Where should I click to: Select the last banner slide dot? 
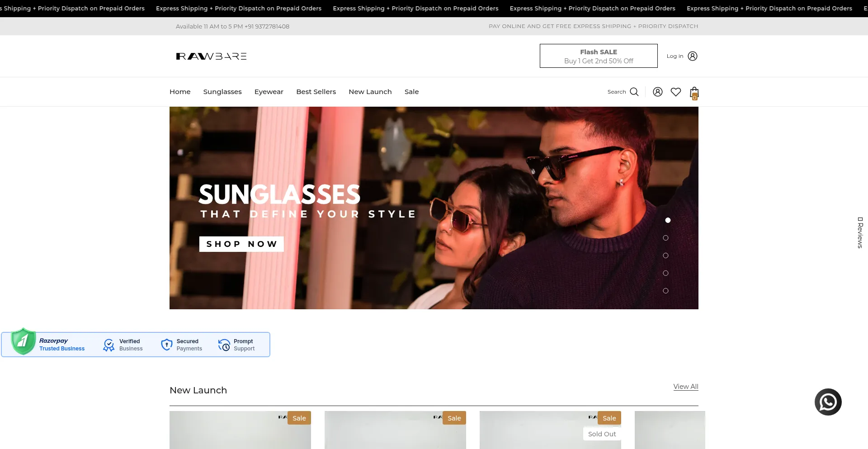click(x=665, y=291)
